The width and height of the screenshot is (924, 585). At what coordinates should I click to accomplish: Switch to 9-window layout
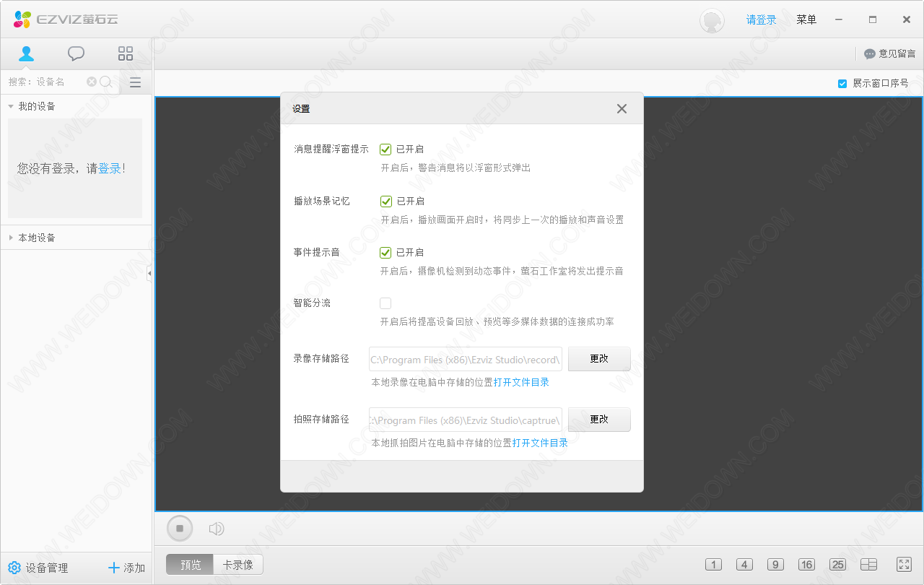(x=775, y=565)
